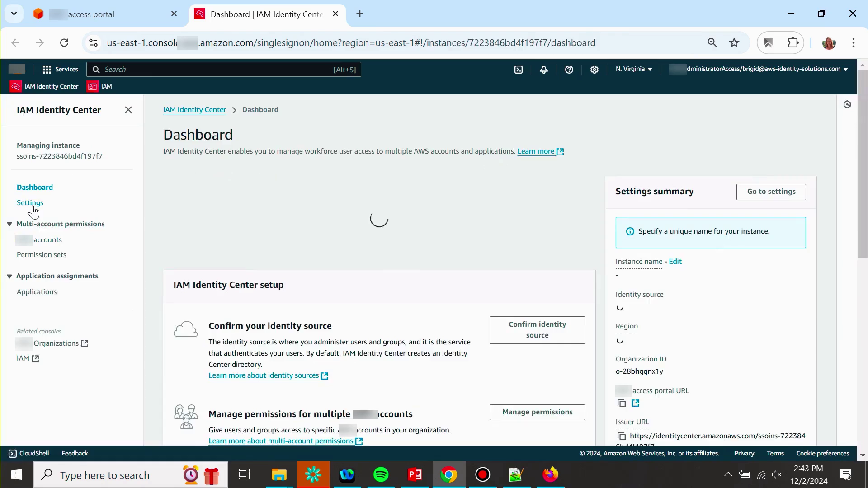868x488 pixels.
Task: Click the AWS console Search field
Action: 224,70
